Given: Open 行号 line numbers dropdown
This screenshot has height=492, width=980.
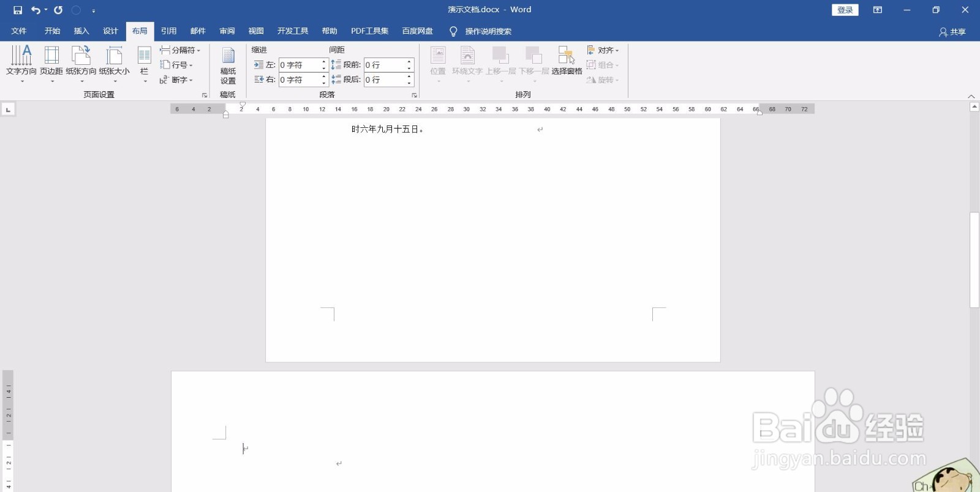Looking at the screenshot, I should pyautogui.click(x=176, y=65).
